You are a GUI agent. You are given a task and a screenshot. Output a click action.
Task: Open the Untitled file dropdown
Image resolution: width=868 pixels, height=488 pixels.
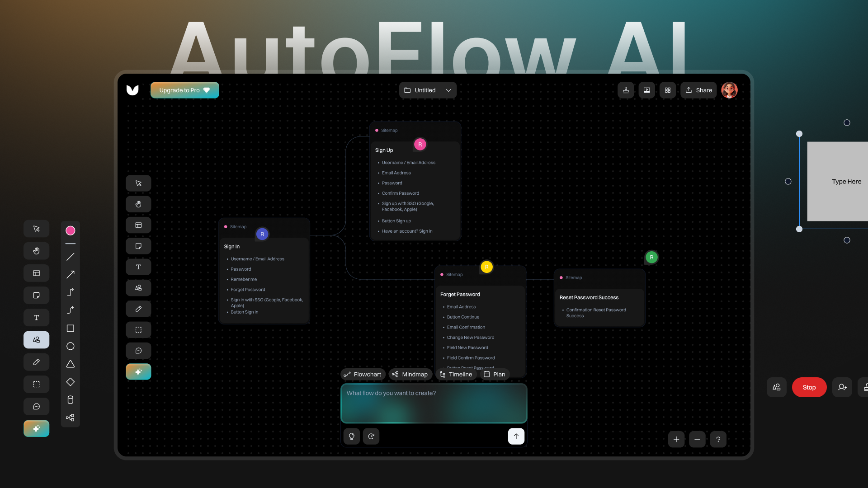(428, 90)
